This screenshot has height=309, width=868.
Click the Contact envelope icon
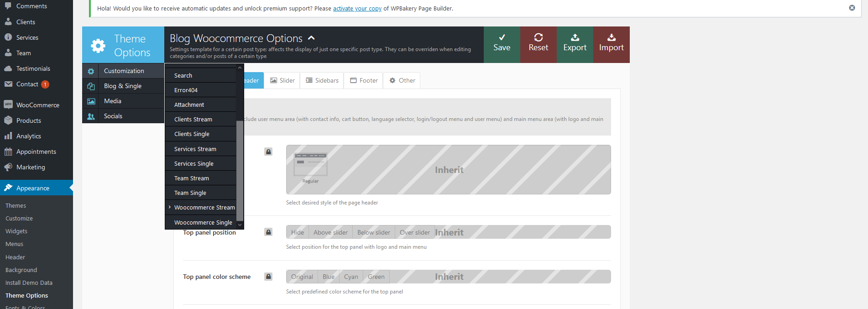8,84
